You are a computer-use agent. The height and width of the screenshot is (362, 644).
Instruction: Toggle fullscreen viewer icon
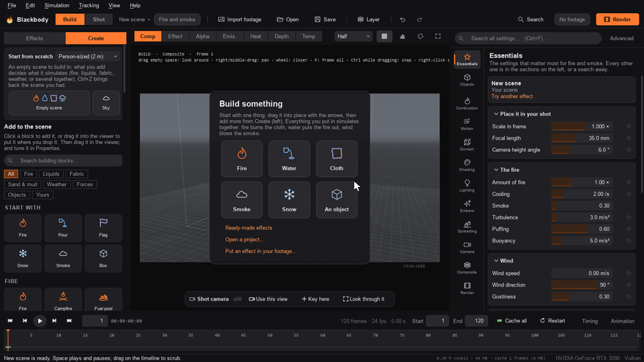438,36
